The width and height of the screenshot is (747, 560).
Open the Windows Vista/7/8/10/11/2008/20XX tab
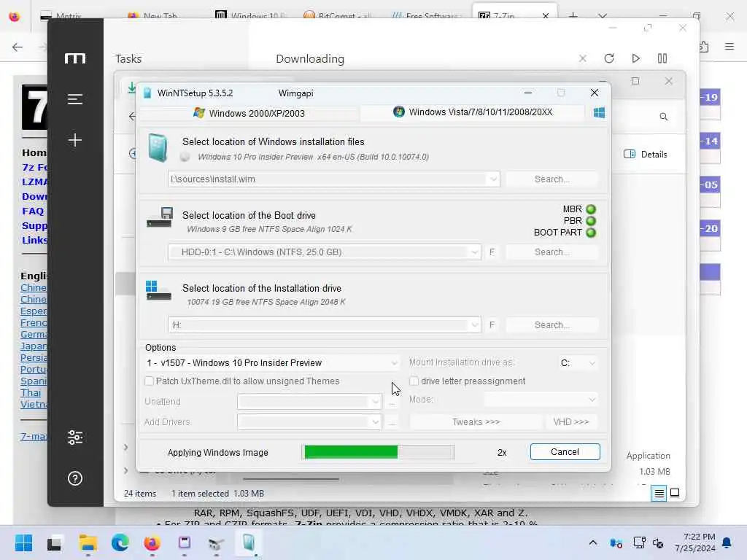pos(472,112)
